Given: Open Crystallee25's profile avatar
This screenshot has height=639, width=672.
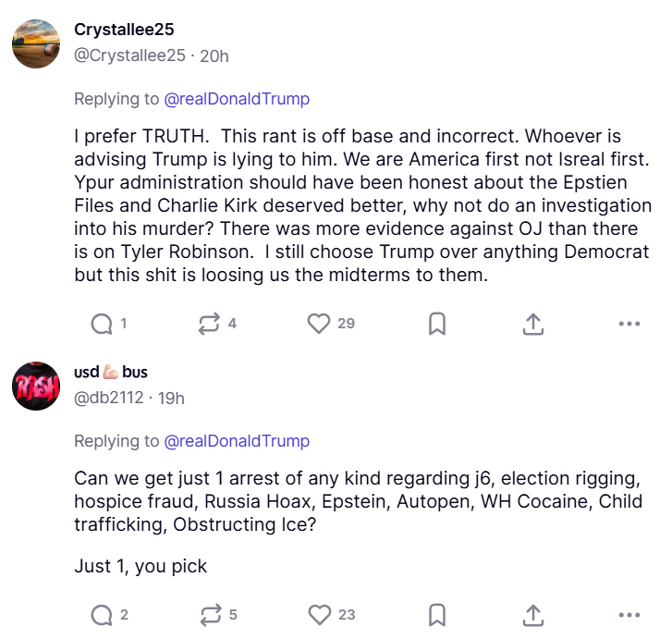Looking at the screenshot, I should coord(36,42).
